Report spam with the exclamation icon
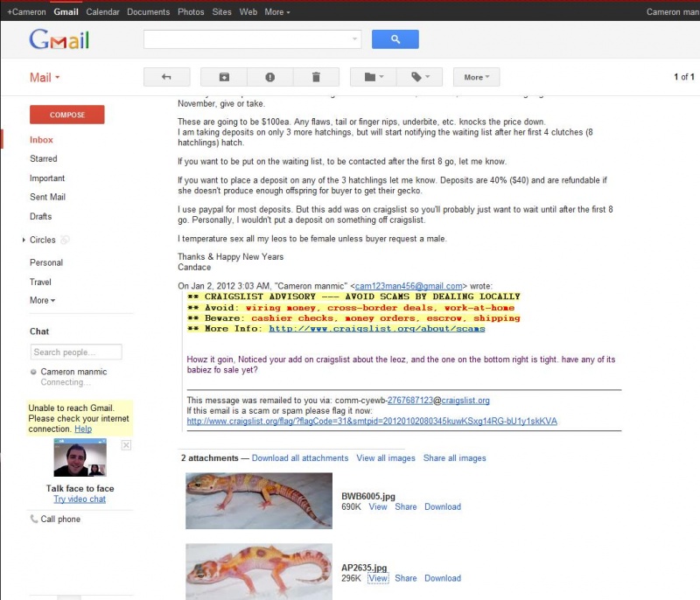 [270, 77]
